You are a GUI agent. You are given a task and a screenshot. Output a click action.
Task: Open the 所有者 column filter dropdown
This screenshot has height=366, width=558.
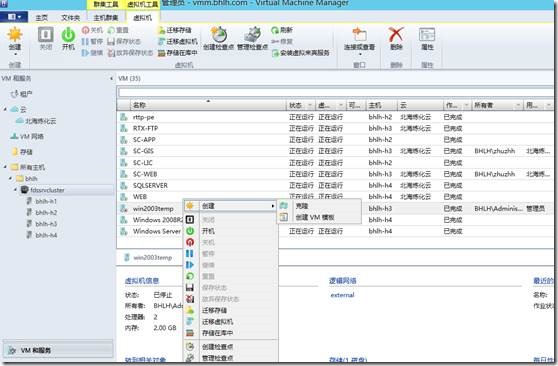518,105
